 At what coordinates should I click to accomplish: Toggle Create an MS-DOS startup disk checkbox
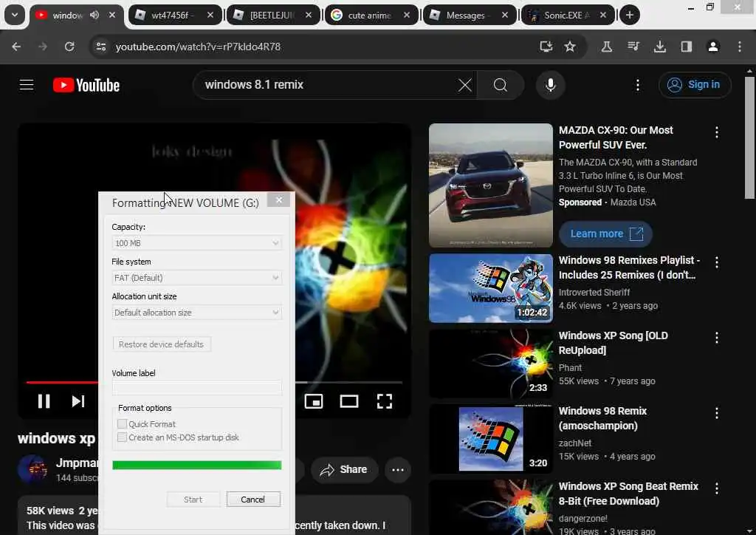click(122, 437)
